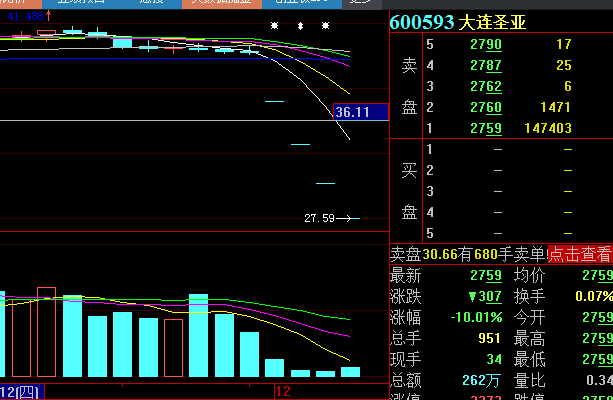This screenshot has width=613, height=400.
Task: Click the 今开 label
Action: [x=529, y=317]
